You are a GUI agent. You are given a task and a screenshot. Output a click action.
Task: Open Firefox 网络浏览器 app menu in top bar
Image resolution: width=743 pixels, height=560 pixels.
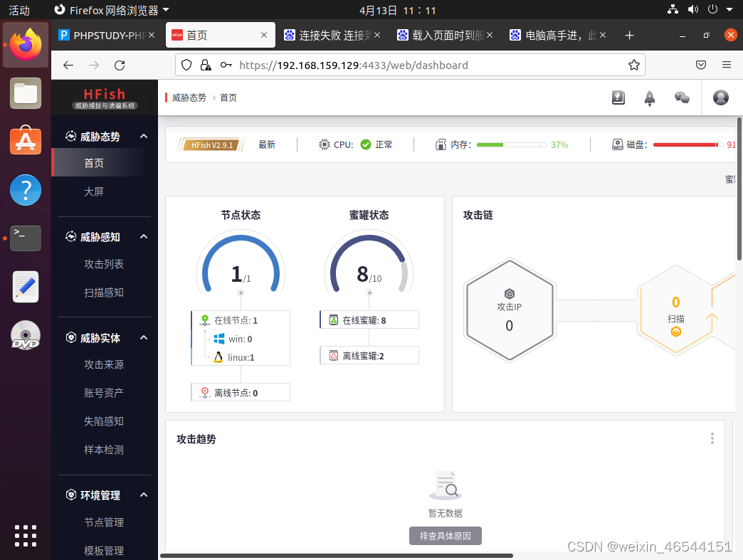pos(112,10)
